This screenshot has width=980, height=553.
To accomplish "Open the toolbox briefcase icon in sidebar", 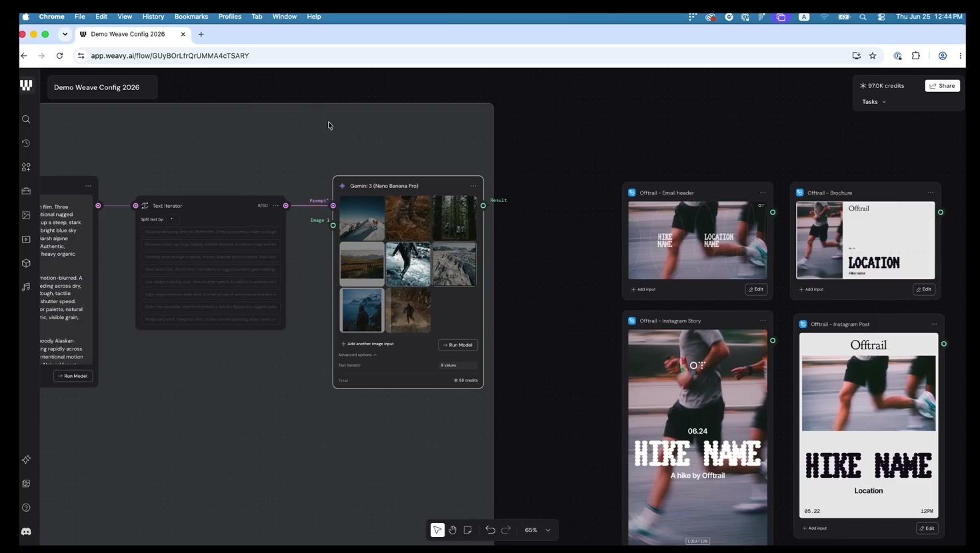I will tap(26, 191).
